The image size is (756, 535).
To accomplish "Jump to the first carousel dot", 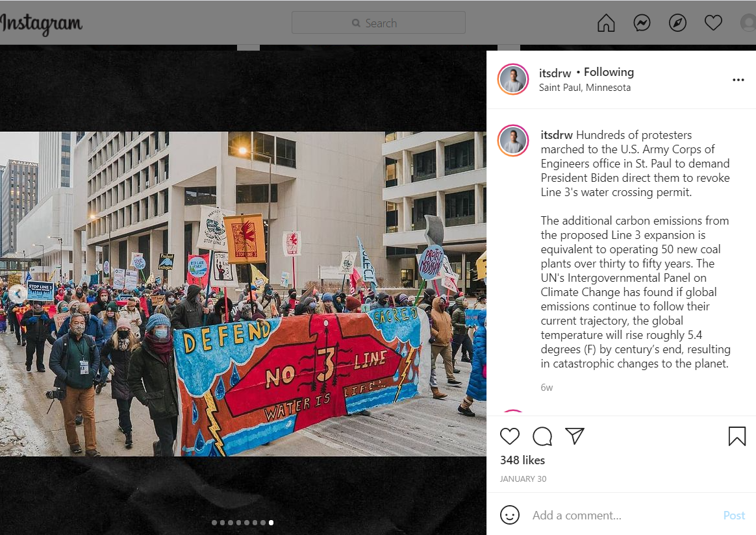I will pyautogui.click(x=214, y=523).
